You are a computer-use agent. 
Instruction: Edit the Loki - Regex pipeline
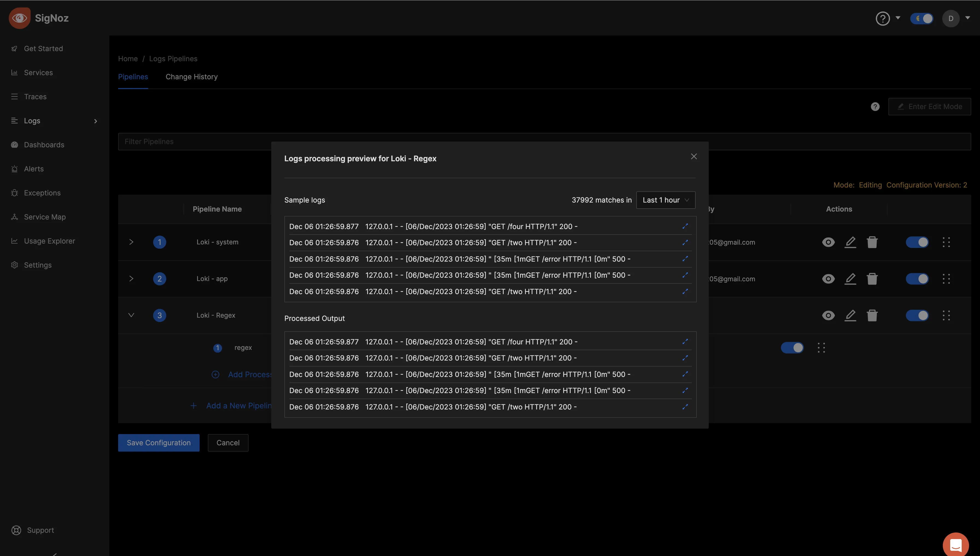850,315
